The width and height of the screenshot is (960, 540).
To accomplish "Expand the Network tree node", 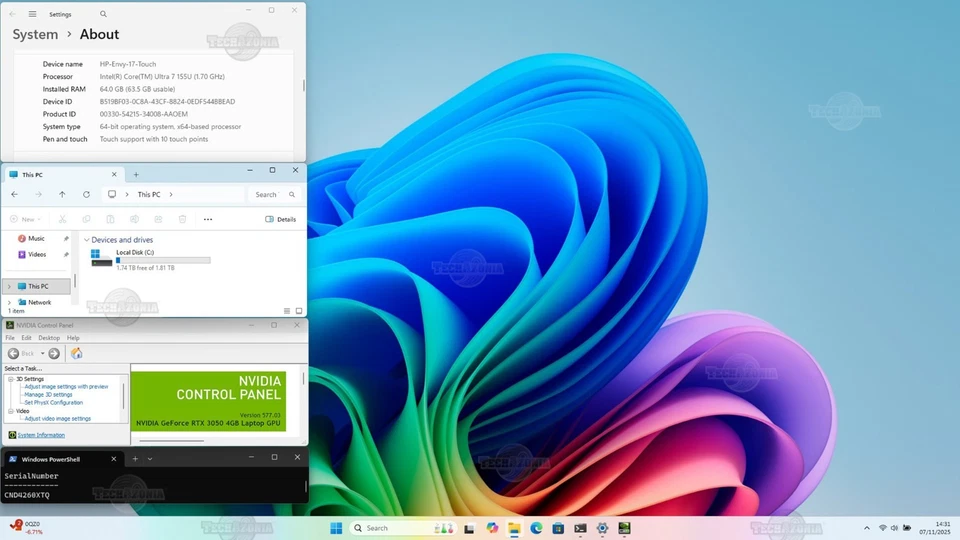I will pyautogui.click(x=9, y=302).
